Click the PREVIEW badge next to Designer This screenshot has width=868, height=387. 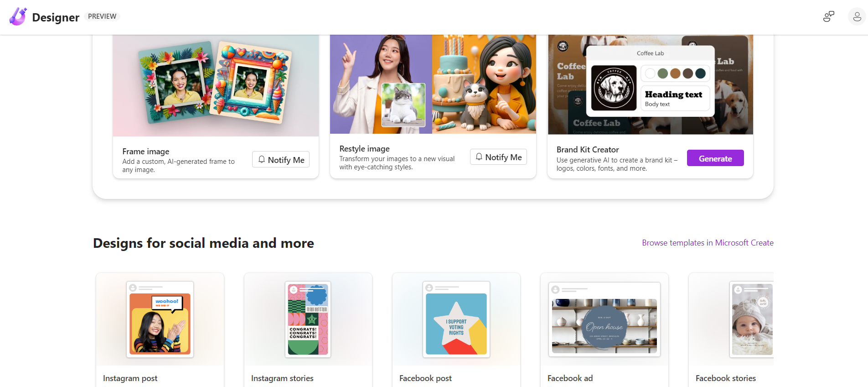tap(102, 16)
